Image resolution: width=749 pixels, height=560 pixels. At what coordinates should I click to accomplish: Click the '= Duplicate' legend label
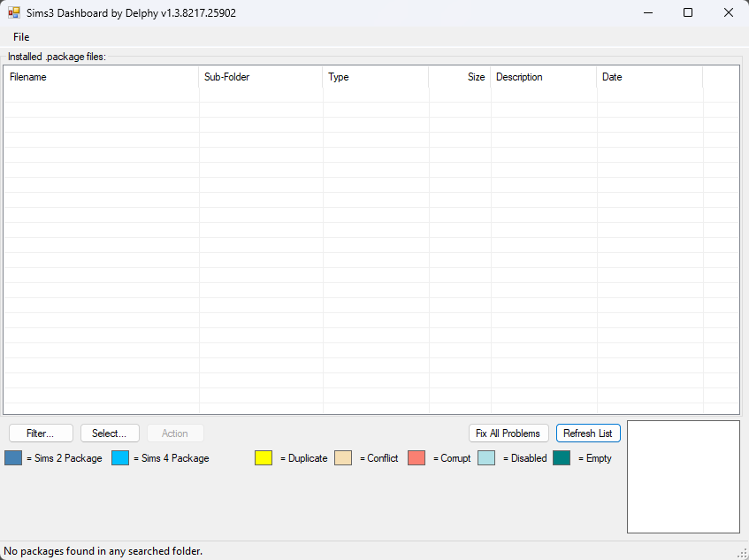(x=304, y=458)
